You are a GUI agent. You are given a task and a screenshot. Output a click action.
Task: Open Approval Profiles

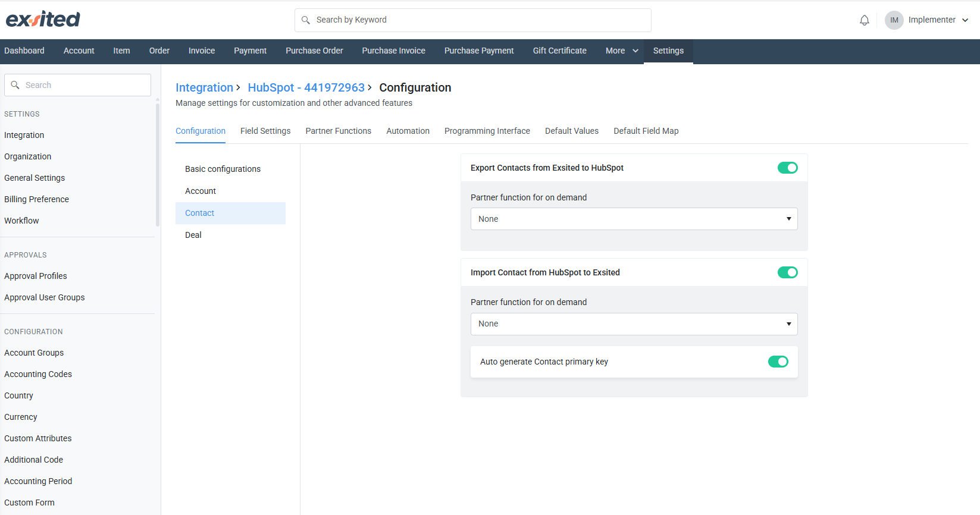click(x=36, y=276)
